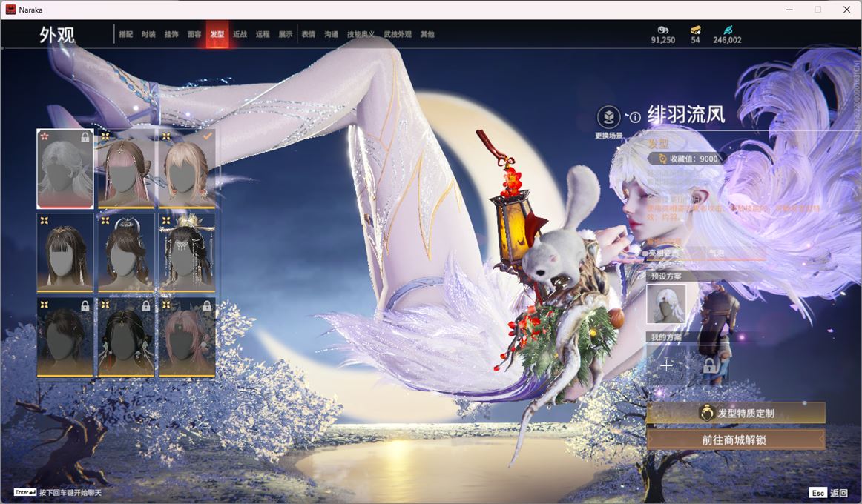Click the gold bar currency icon above 54

(x=695, y=30)
